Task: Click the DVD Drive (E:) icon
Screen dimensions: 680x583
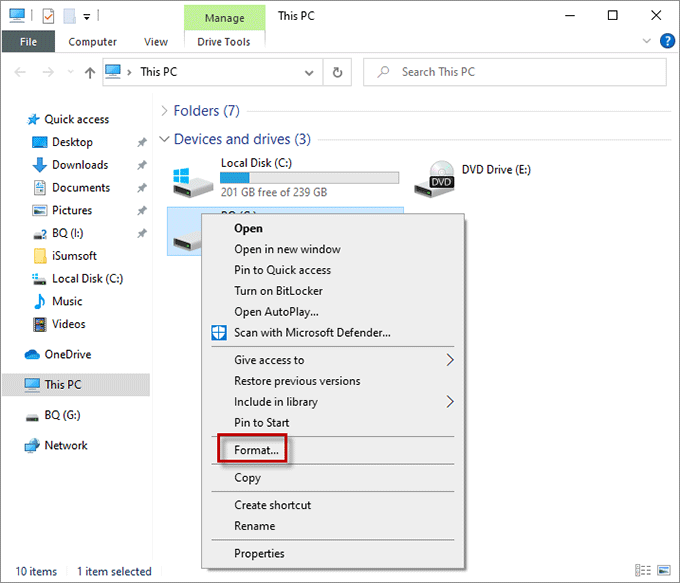Action: point(440,178)
